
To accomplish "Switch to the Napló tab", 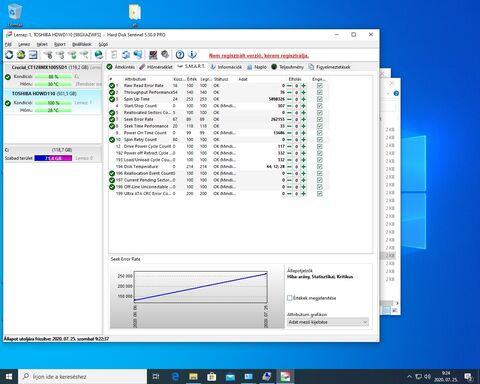I will click(257, 67).
